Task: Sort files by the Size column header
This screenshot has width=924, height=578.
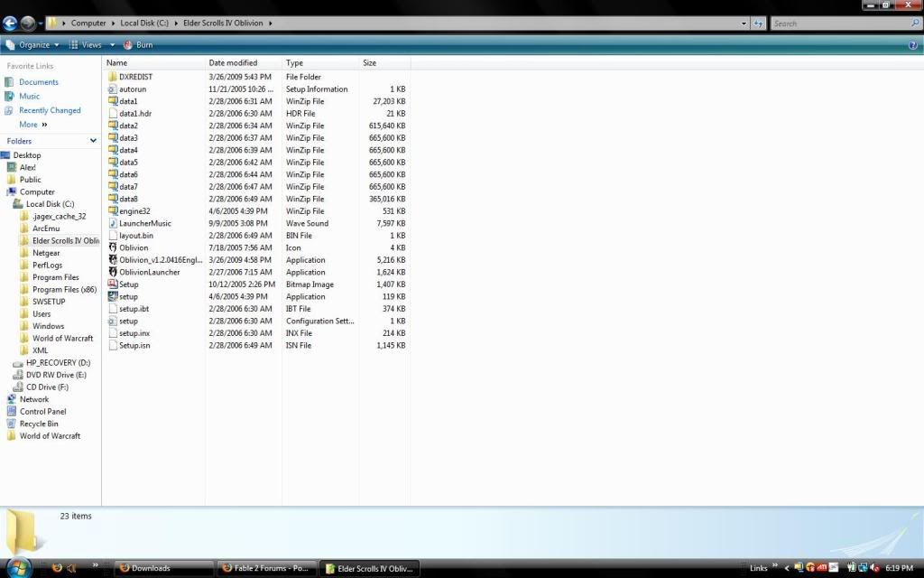Action: (x=384, y=62)
